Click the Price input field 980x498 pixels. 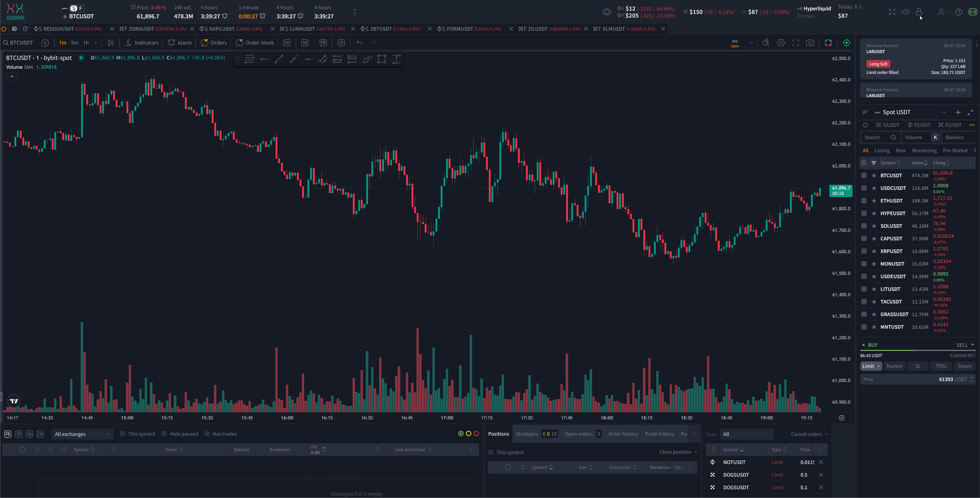click(918, 379)
